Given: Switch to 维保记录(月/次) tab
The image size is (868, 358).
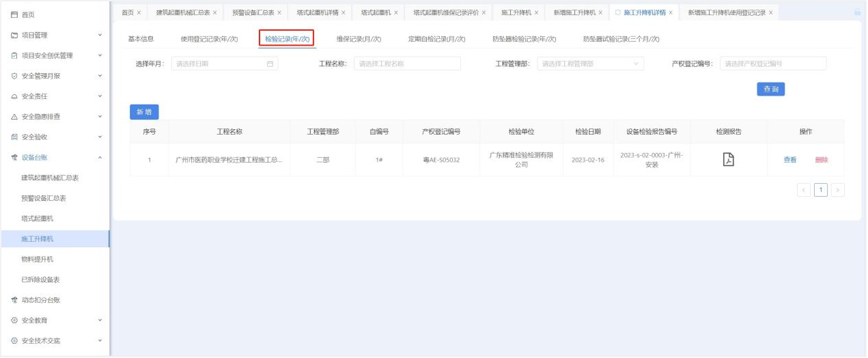Looking at the screenshot, I should tap(359, 39).
